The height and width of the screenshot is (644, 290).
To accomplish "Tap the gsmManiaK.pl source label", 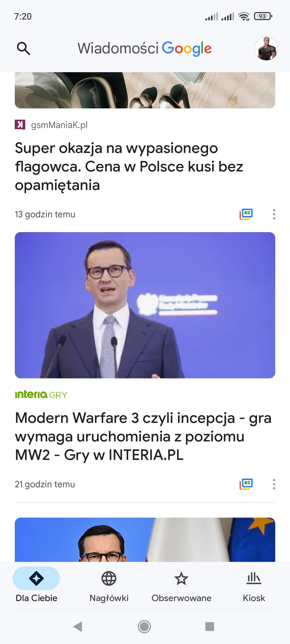I will [59, 125].
